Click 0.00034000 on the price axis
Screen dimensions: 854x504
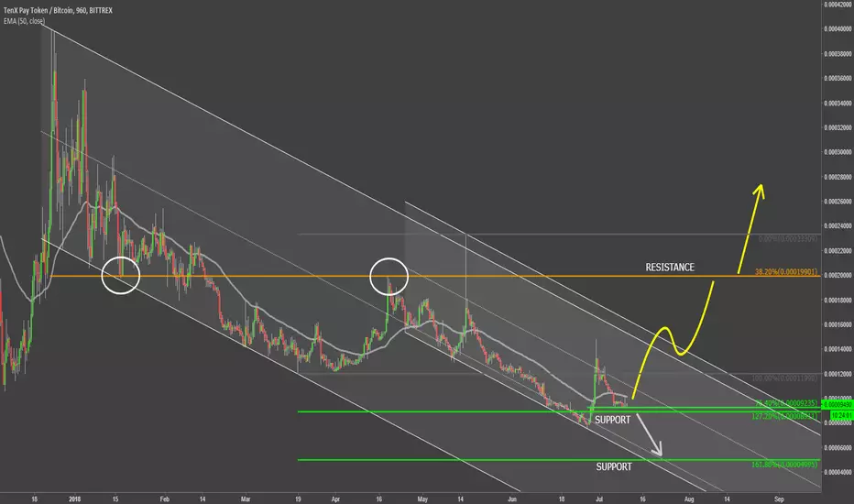(x=838, y=103)
